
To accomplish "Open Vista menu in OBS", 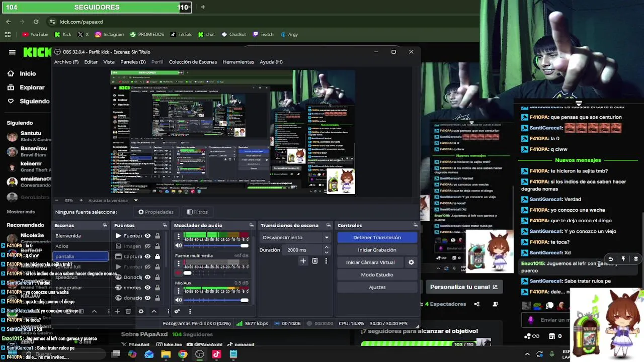I will tap(109, 62).
